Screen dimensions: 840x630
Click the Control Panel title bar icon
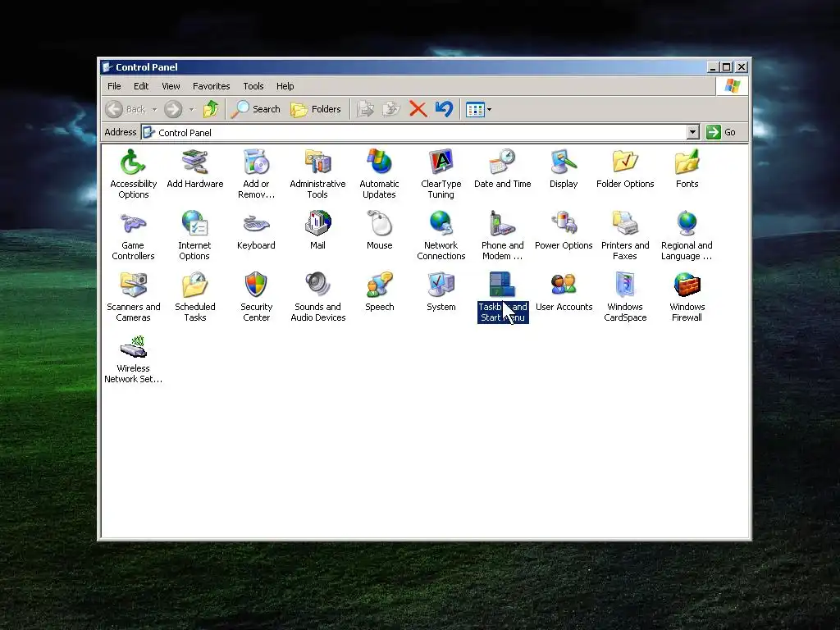[x=107, y=67]
